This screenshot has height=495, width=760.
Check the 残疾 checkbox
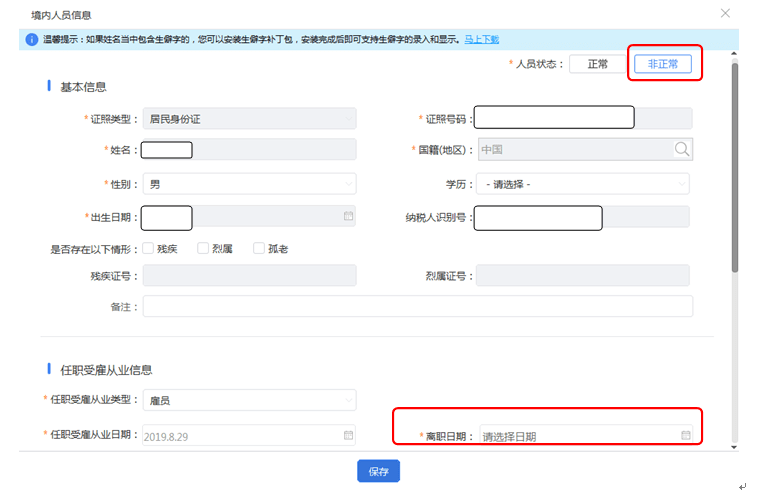click(148, 248)
